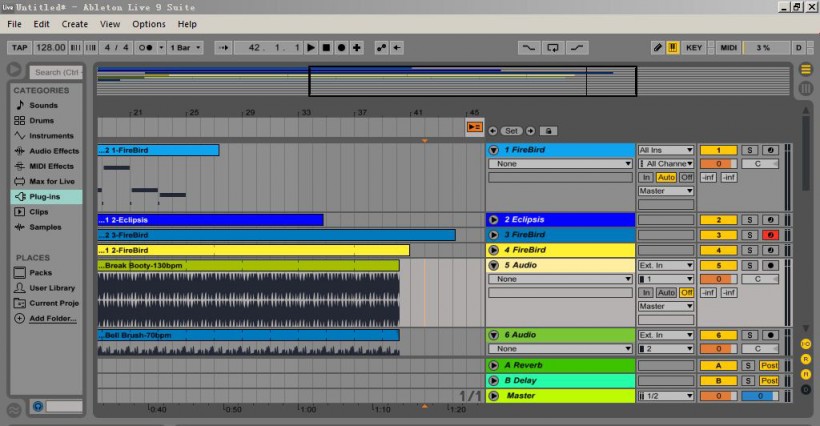Image resolution: width=820 pixels, height=426 pixels.
Task: Click the Stop button in transport
Action: (326, 47)
